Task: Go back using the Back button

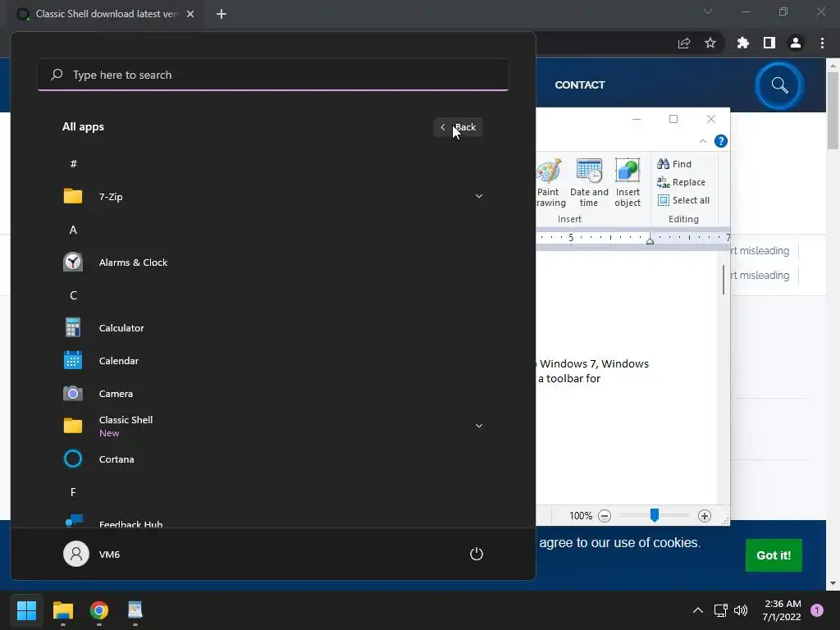Action: [458, 127]
